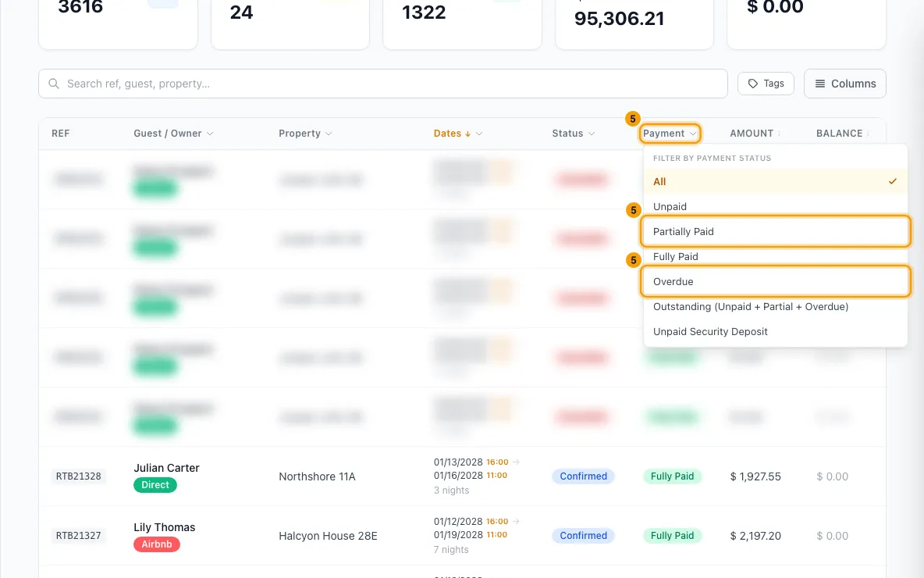This screenshot has width=924, height=578.
Task: Expand the Status column filter chevron
Action: click(x=592, y=134)
